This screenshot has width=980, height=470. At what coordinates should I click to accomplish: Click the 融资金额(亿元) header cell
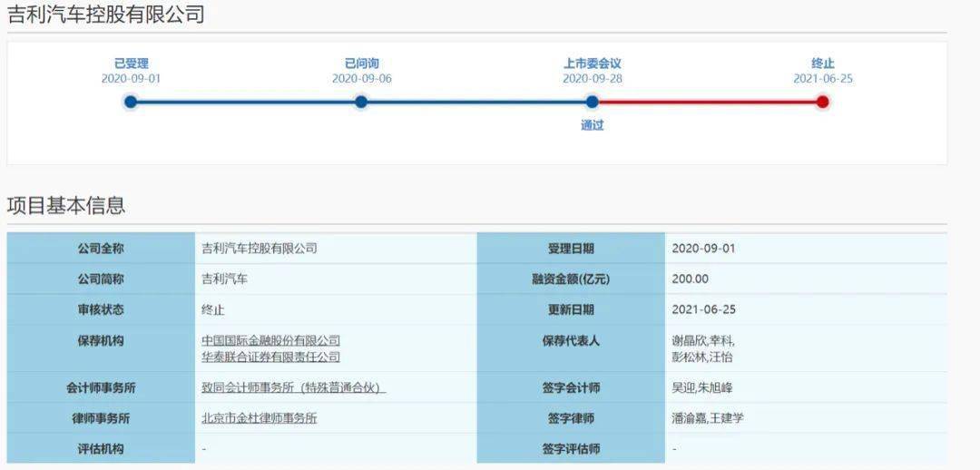[571, 279]
